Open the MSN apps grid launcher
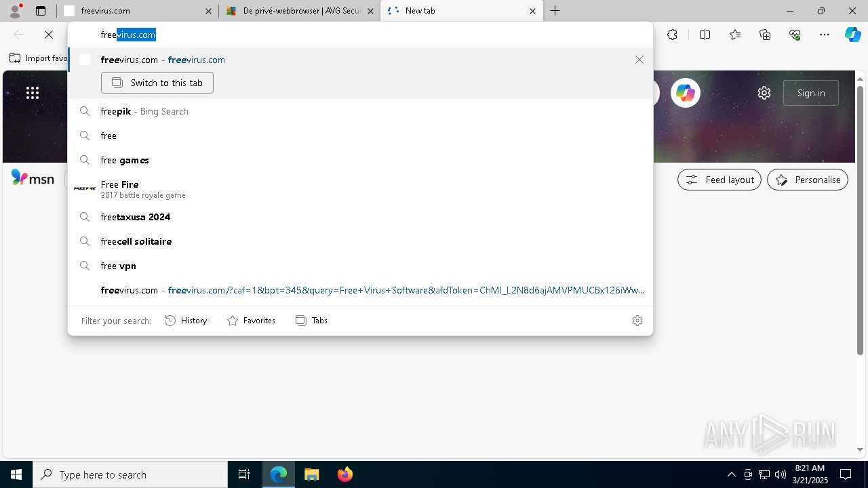The height and width of the screenshot is (488, 868). 33,93
